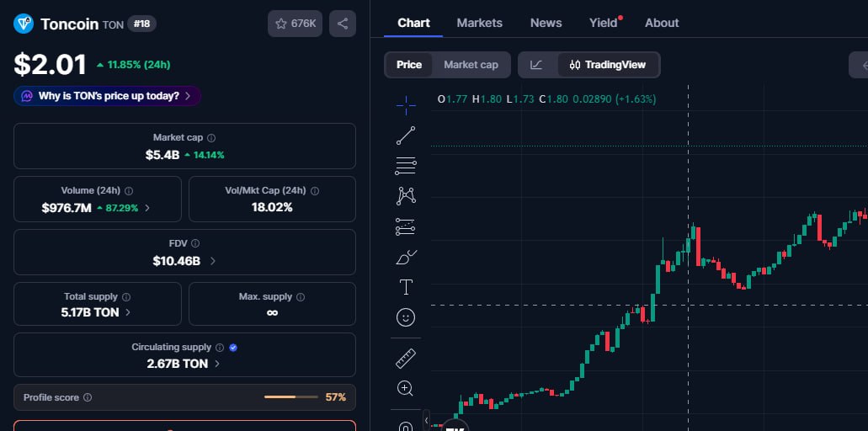868x431 pixels.
Task: Click the AI icon in the price-up prompt
Action: 27,96
